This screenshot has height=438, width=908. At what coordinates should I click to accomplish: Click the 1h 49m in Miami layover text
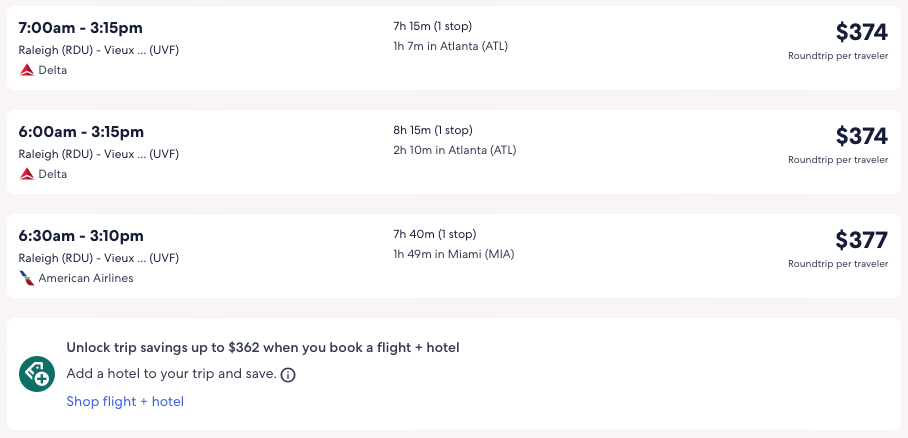coord(451,254)
